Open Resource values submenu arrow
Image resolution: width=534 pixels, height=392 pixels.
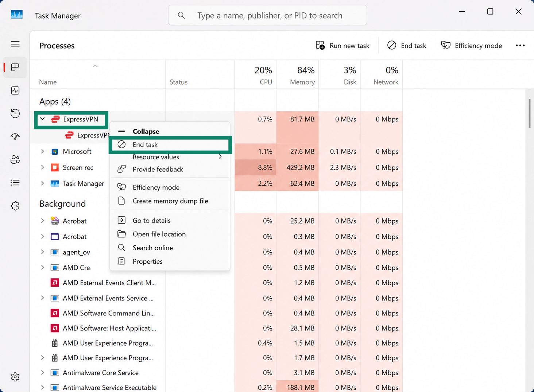[220, 157]
